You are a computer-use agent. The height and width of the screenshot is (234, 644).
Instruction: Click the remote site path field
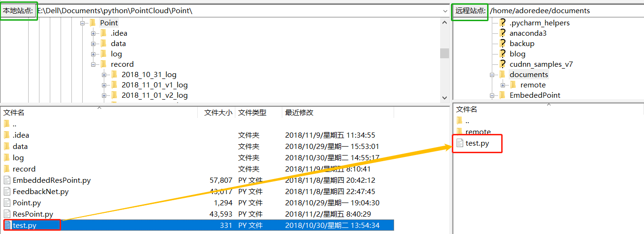pos(566,10)
